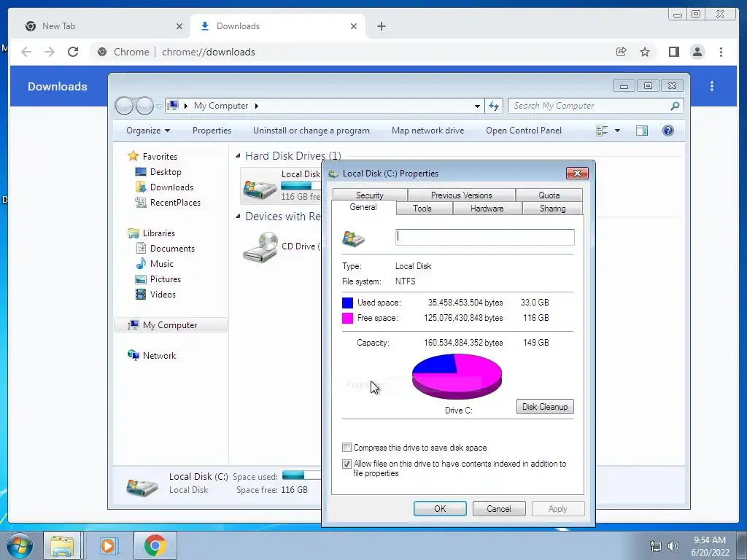Enable Compress this drive checkbox
747x560 pixels.
tap(347, 448)
